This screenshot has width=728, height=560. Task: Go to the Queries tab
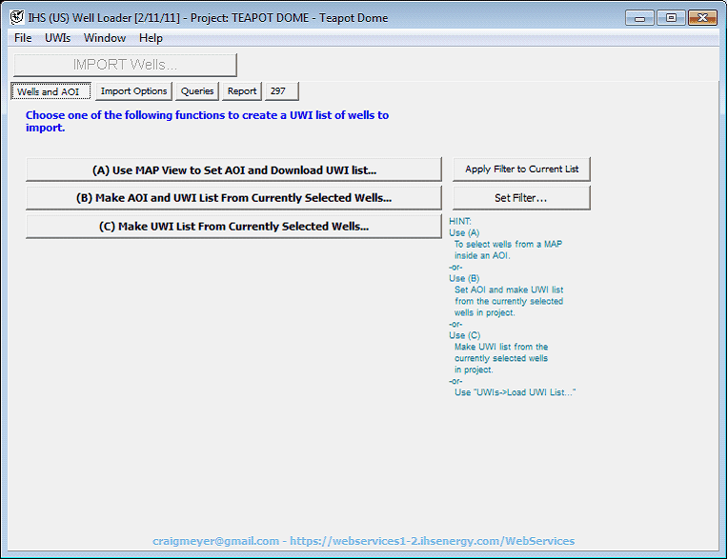[x=197, y=91]
